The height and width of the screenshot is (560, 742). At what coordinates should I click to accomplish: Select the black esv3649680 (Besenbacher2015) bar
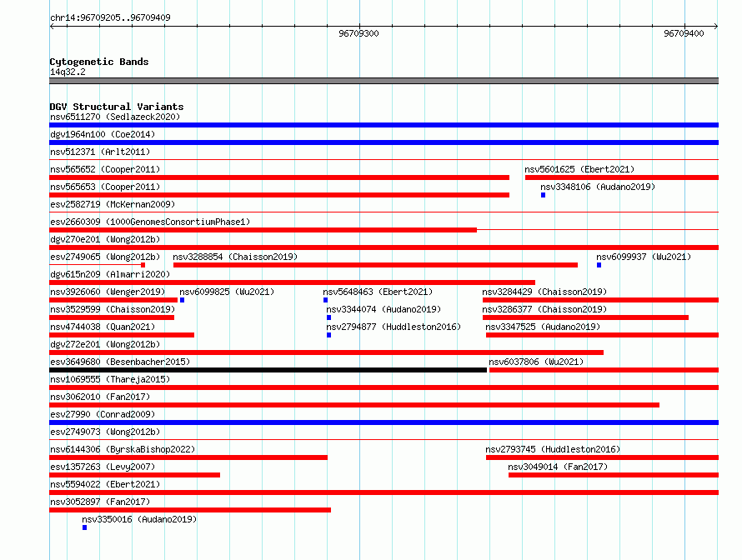click(268, 370)
